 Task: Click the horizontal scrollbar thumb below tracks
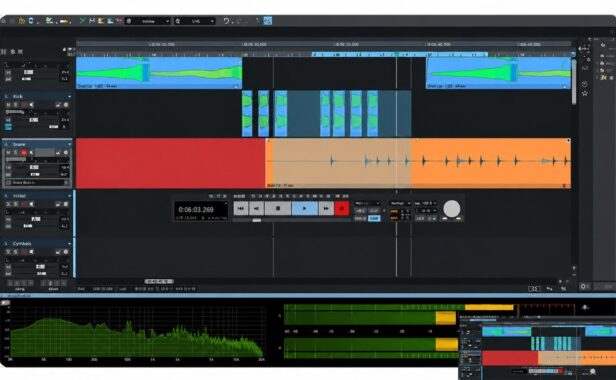tap(159, 281)
